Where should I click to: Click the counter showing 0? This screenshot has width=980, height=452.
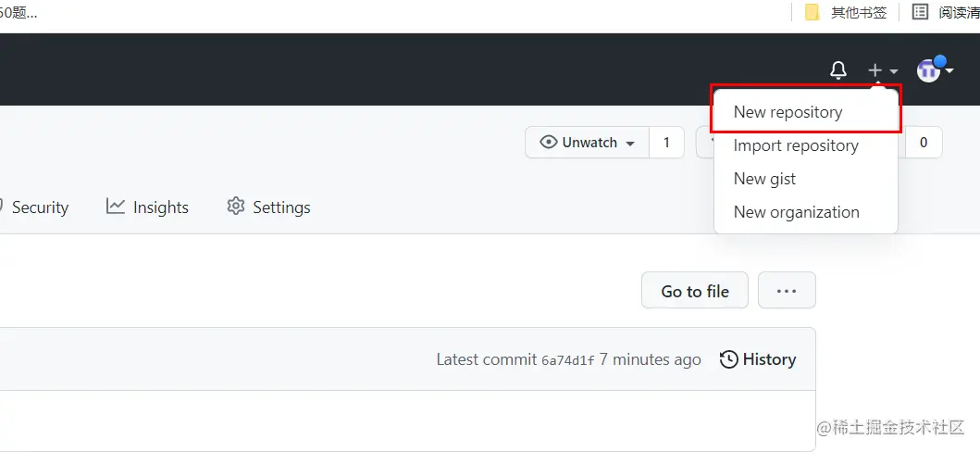(x=923, y=143)
